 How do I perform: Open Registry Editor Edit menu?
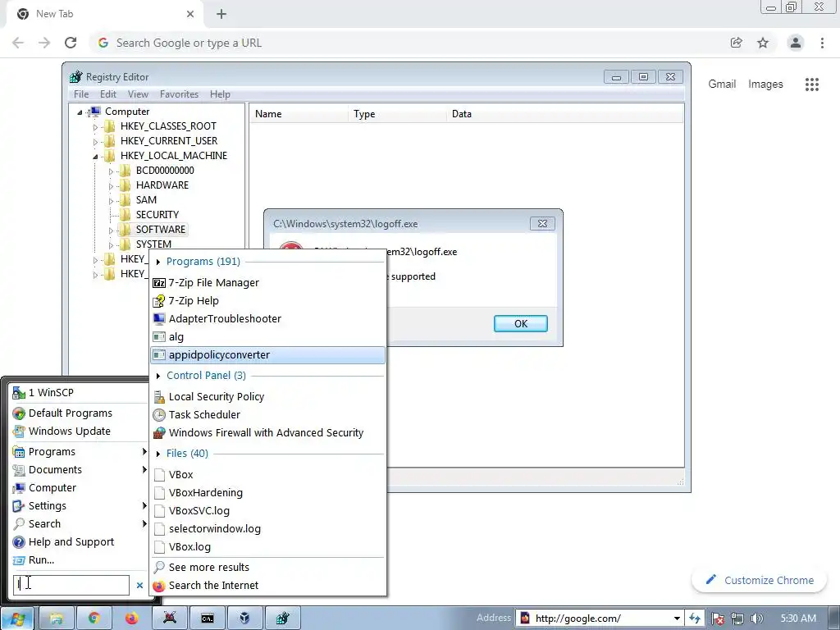(107, 94)
